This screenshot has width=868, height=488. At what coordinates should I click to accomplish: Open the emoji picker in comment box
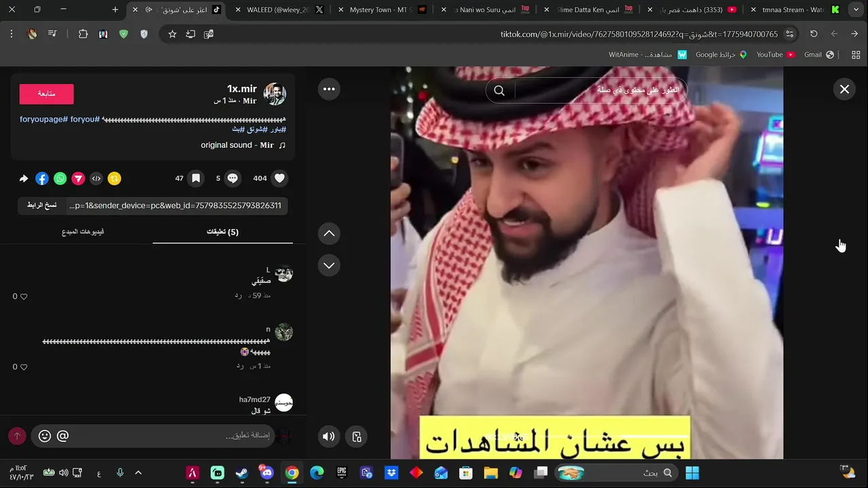click(x=45, y=436)
